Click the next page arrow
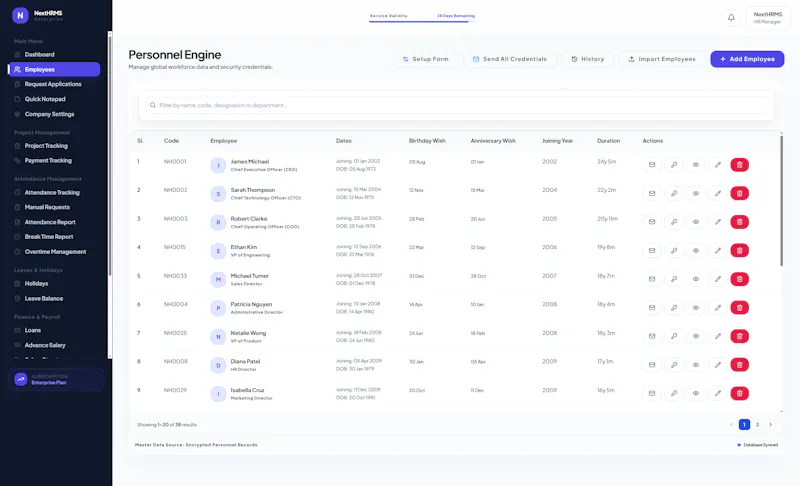 (770, 424)
